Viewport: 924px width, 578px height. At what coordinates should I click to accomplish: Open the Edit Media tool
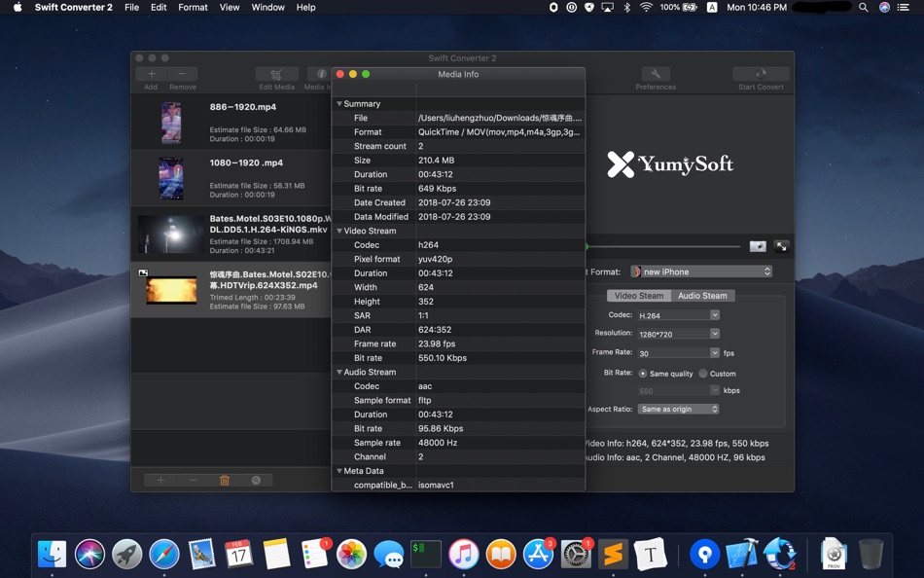click(276, 73)
